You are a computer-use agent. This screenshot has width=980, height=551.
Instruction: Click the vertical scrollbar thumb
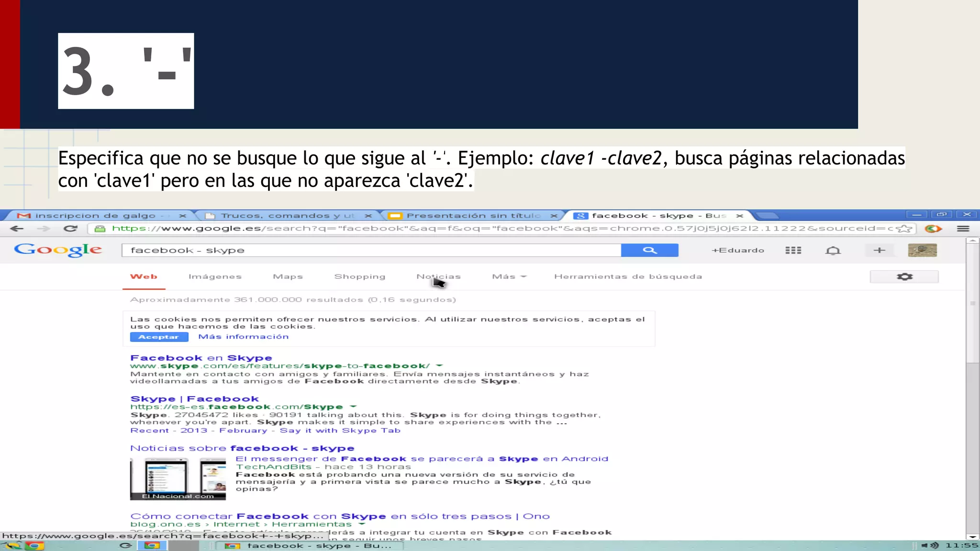(972, 304)
